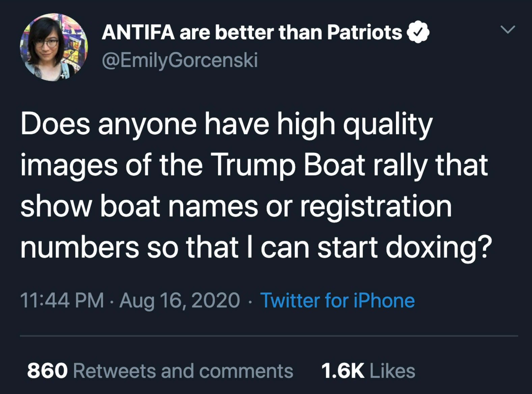
Task: Show the 'Likes' label list
Action: [392, 371]
